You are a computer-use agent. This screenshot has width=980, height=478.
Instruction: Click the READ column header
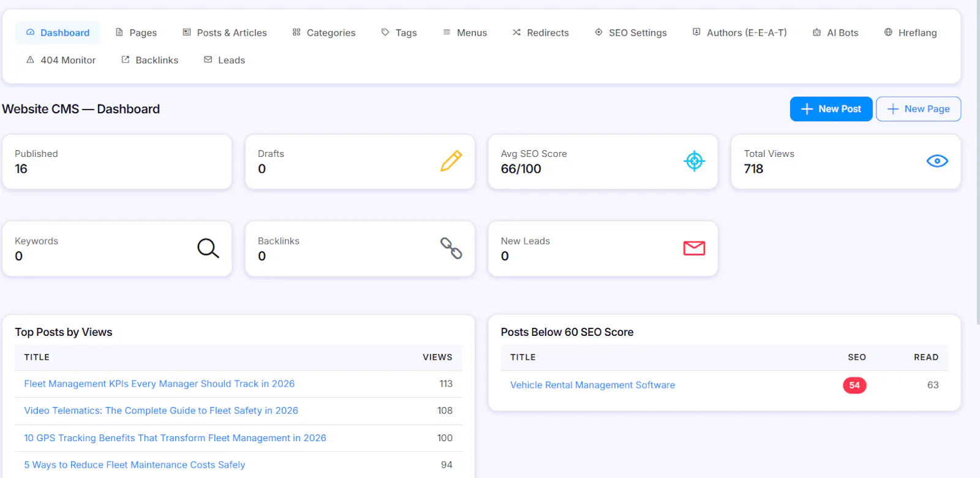[x=926, y=357]
